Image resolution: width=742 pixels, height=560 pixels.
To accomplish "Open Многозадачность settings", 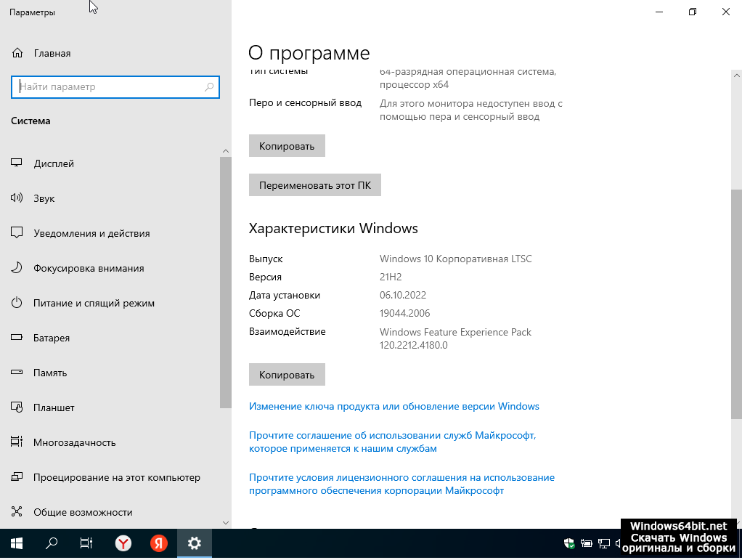I will pyautogui.click(x=75, y=442).
